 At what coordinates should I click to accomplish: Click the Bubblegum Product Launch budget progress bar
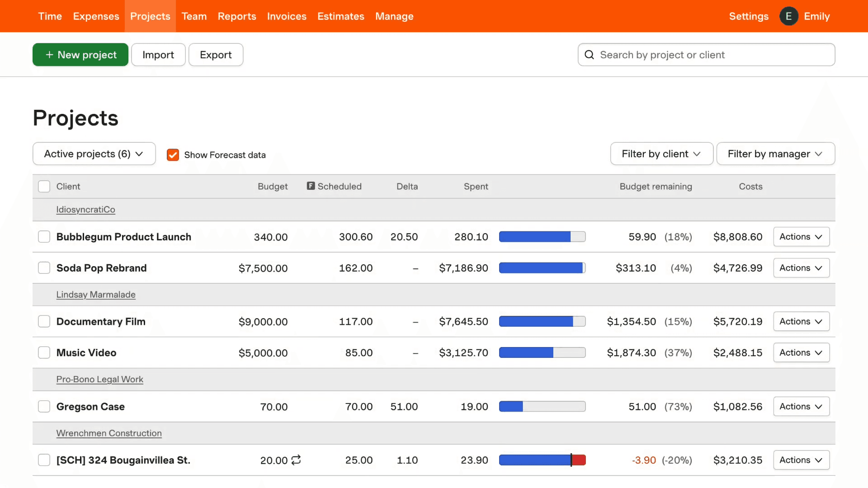click(542, 237)
